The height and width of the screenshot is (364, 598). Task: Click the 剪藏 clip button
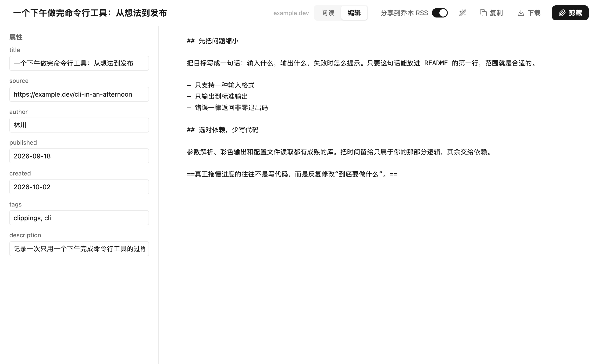pyautogui.click(x=570, y=13)
